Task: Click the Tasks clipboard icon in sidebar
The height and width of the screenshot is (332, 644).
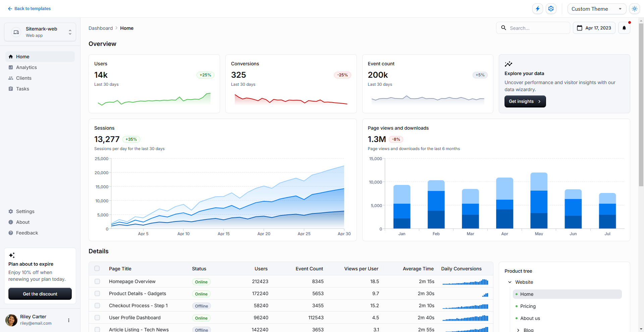Action: 11,89
